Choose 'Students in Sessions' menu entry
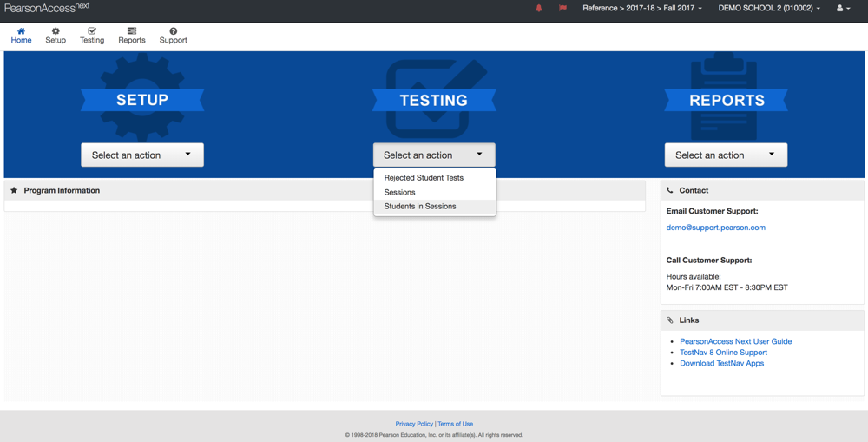Viewport: 868px width, 442px height. tap(420, 207)
